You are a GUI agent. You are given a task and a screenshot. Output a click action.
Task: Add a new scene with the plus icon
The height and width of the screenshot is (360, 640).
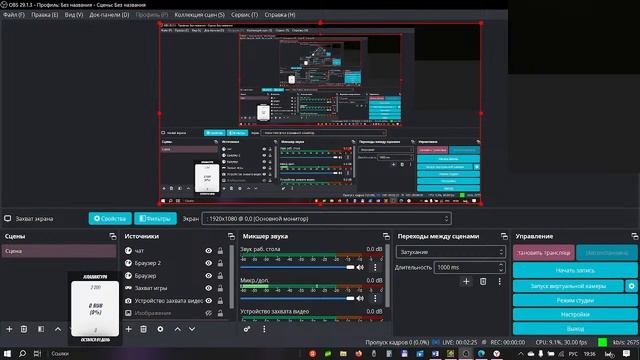pos(9,329)
